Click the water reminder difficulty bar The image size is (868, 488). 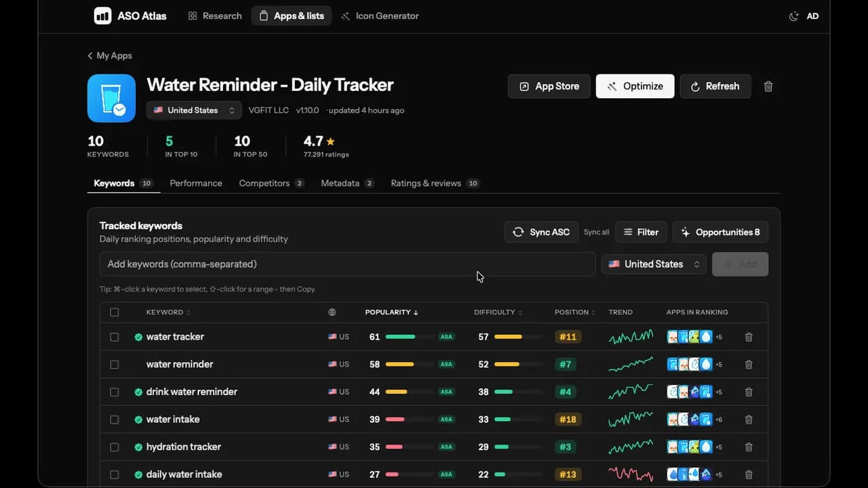(519, 365)
